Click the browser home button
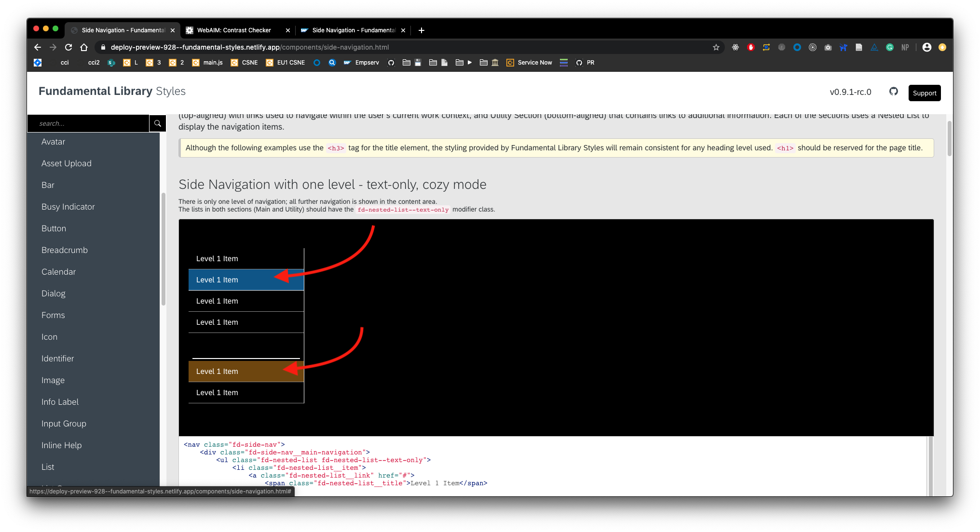The height and width of the screenshot is (532, 980). [x=84, y=47]
